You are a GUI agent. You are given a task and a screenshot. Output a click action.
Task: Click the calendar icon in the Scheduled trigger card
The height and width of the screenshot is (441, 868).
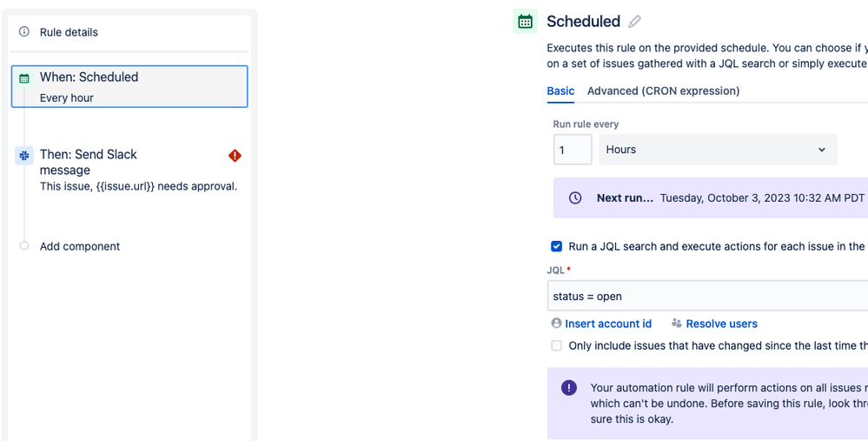tap(24, 78)
